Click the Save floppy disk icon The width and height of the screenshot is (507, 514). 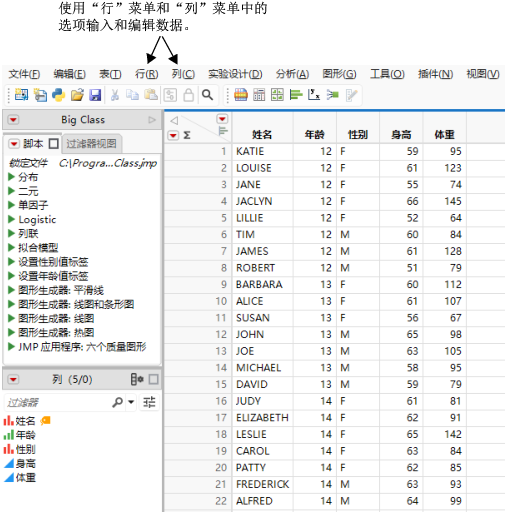95,95
